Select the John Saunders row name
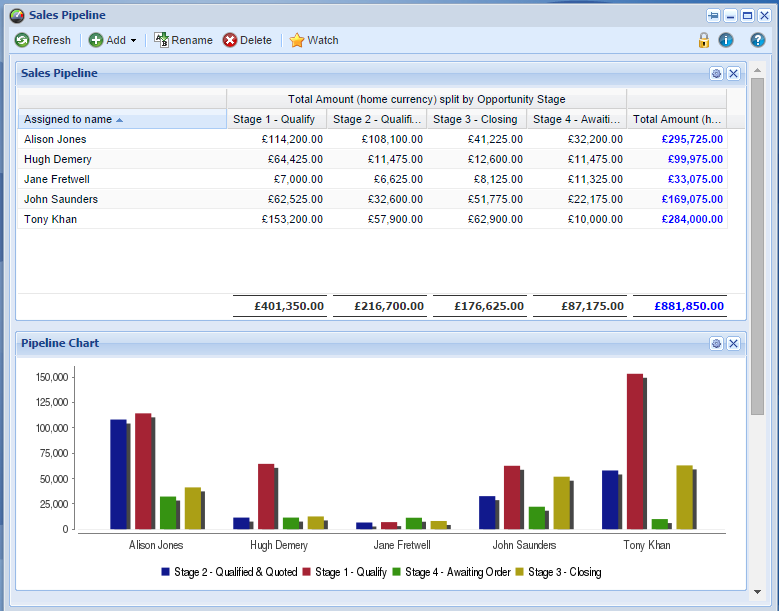779x611 pixels. [61, 199]
